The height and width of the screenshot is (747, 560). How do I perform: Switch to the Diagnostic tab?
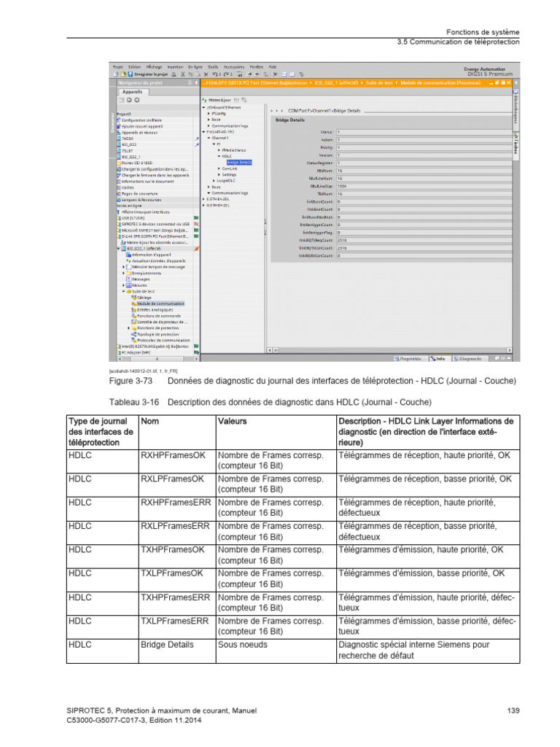click(470, 358)
